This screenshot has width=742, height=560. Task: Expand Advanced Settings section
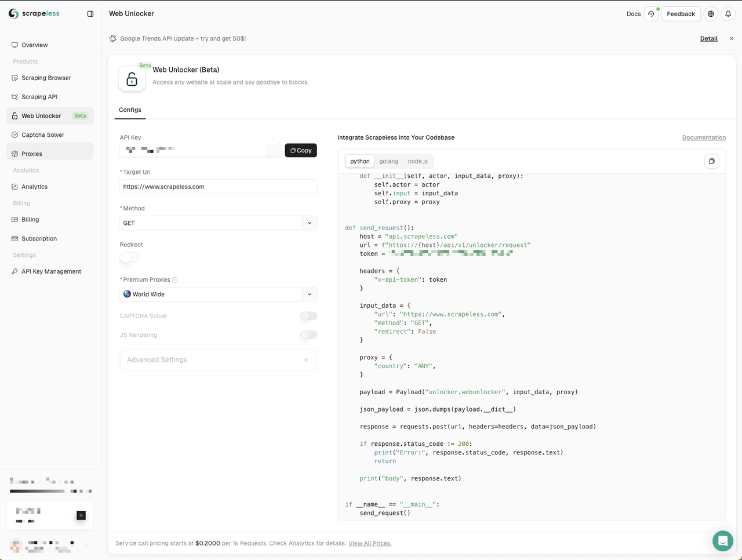(x=218, y=360)
